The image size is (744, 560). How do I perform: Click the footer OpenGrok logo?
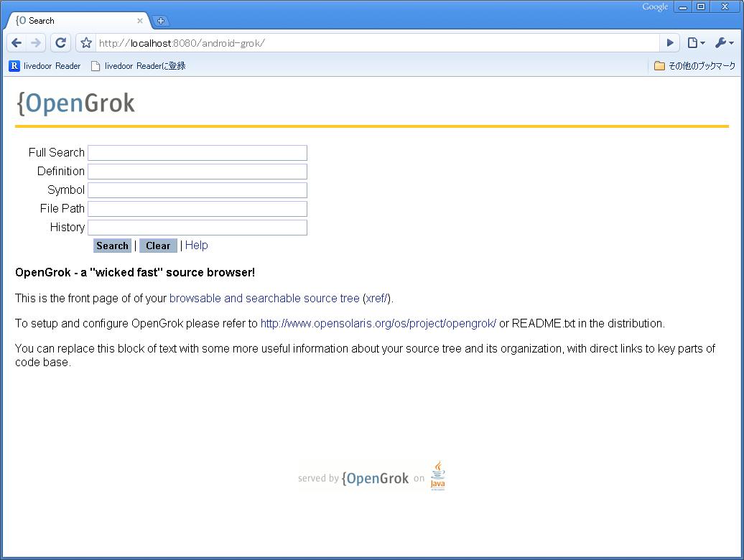[375, 478]
